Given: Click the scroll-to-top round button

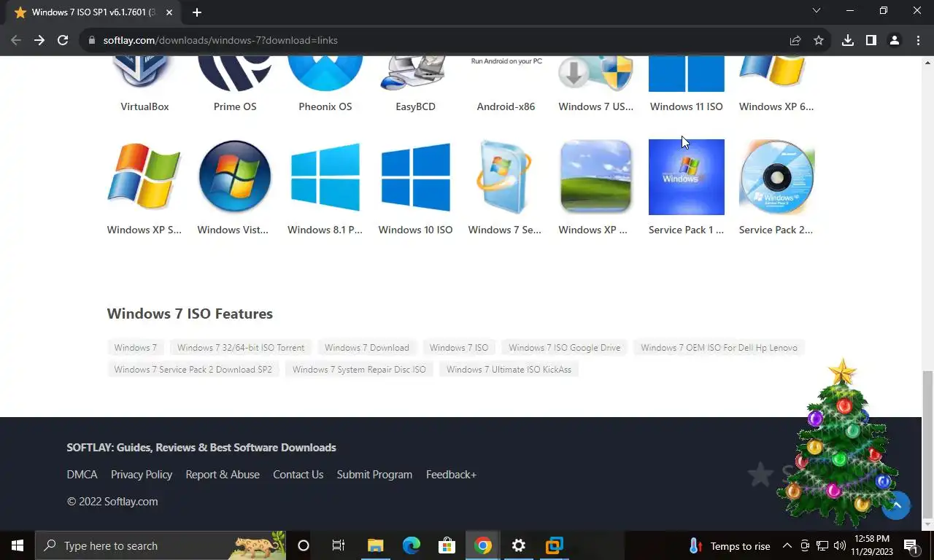Looking at the screenshot, I should tap(896, 505).
